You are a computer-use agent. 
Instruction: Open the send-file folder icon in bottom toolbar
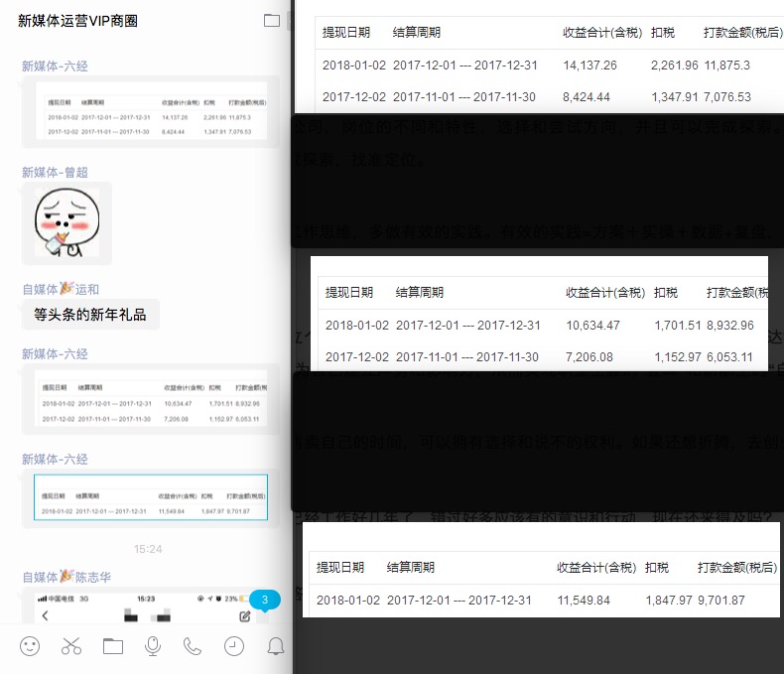[113, 646]
